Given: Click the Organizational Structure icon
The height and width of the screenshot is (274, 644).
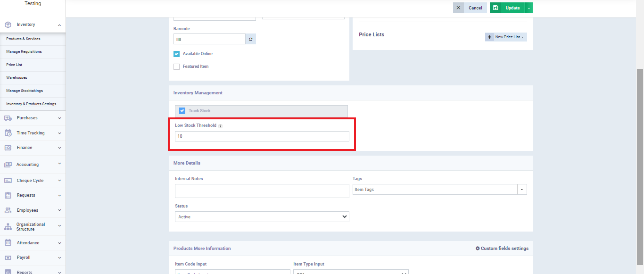Looking at the screenshot, I should point(8,227).
